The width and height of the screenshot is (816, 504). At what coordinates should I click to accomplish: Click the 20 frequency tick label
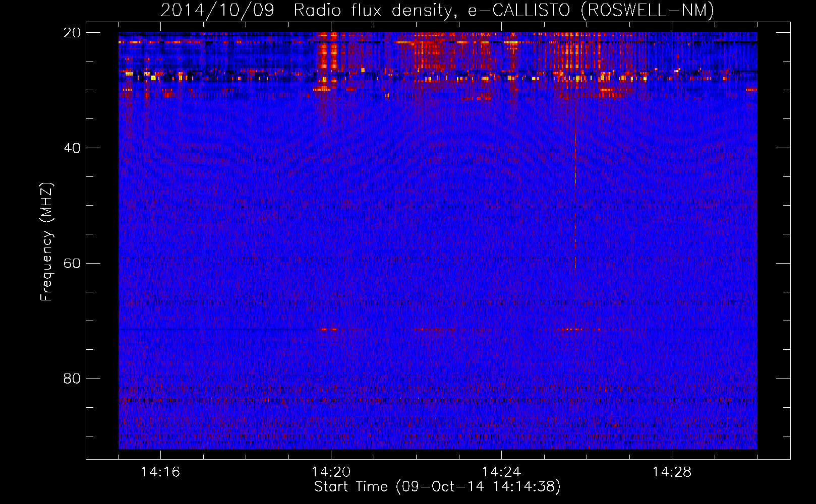point(72,33)
